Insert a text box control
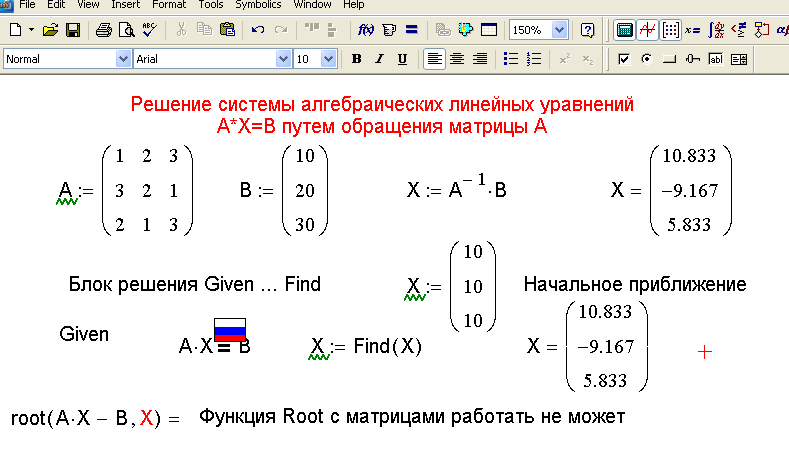The width and height of the screenshot is (789, 457). pos(716,59)
